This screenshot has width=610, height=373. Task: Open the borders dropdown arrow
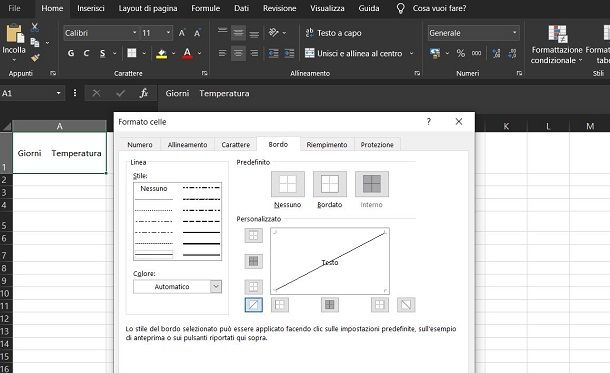144,53
